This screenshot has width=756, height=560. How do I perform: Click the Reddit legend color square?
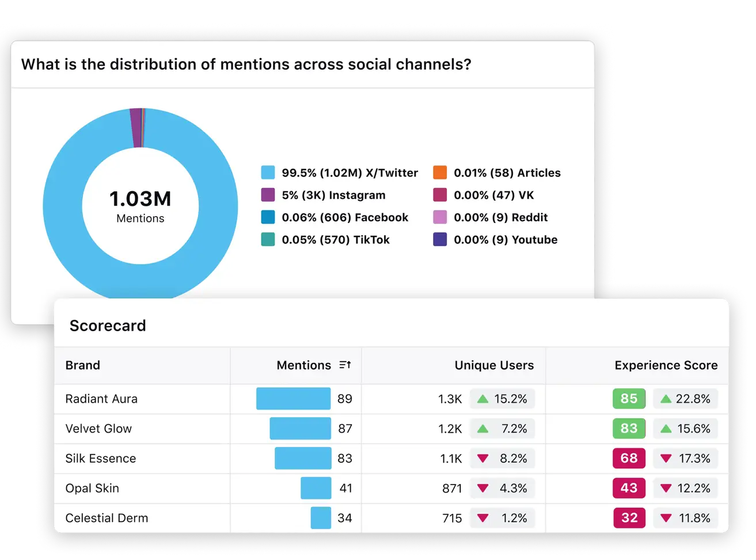pos(440,217)
